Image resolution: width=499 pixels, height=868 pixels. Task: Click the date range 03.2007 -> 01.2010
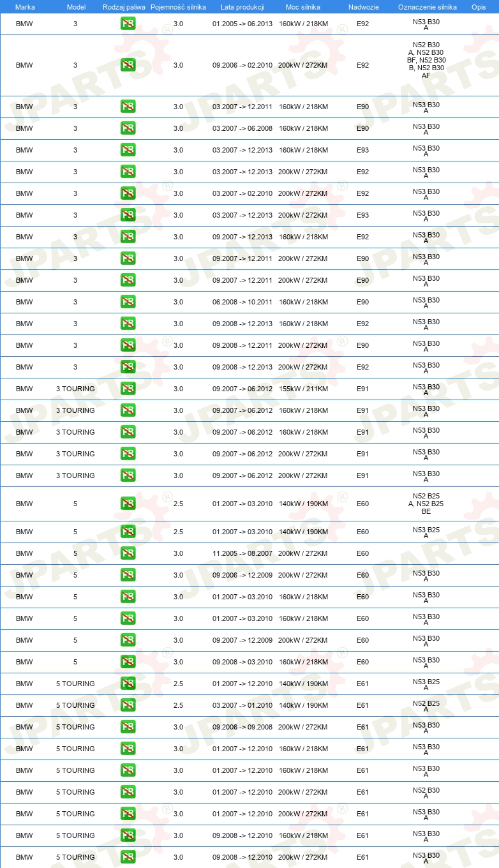click(242, 705)
